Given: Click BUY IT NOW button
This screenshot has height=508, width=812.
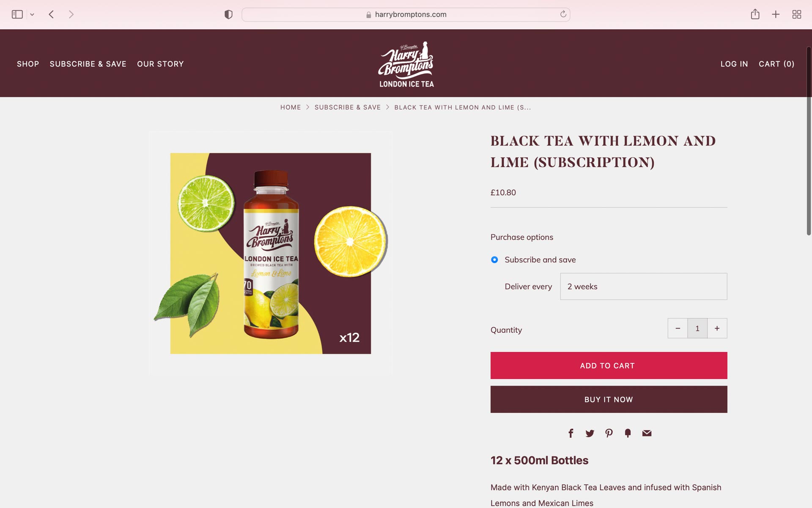Looking at the screenshot, I should tap(609, 399).
